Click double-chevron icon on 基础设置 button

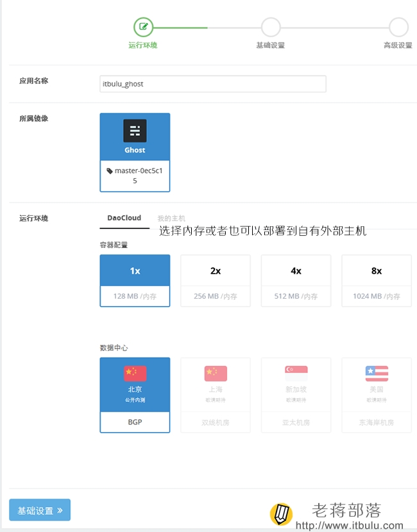tap(60, 510)
